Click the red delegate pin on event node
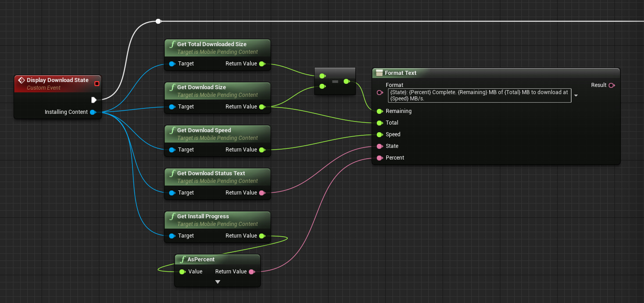Image resolution: width=644 pixels, height=303 pixels. pos(97,83)
